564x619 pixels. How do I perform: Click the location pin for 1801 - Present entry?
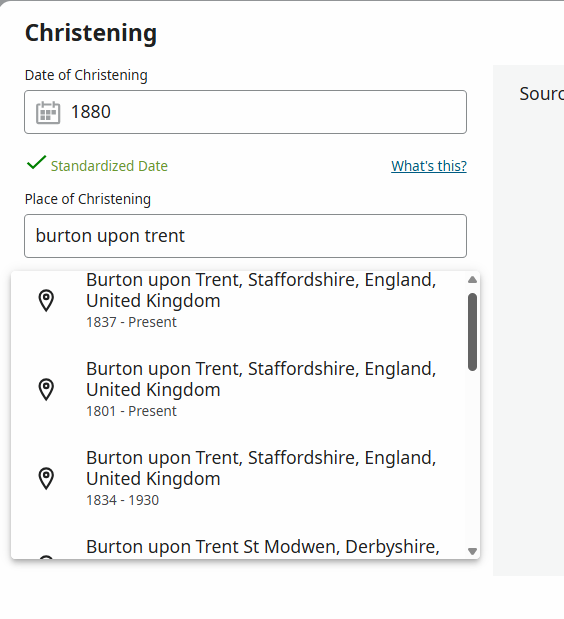[x=46, y=390]
